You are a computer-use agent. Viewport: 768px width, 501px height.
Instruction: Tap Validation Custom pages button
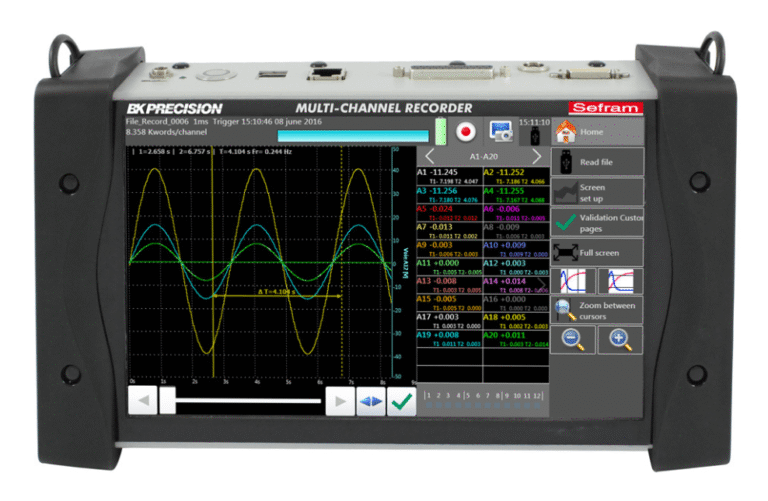[x=597, y=223]
